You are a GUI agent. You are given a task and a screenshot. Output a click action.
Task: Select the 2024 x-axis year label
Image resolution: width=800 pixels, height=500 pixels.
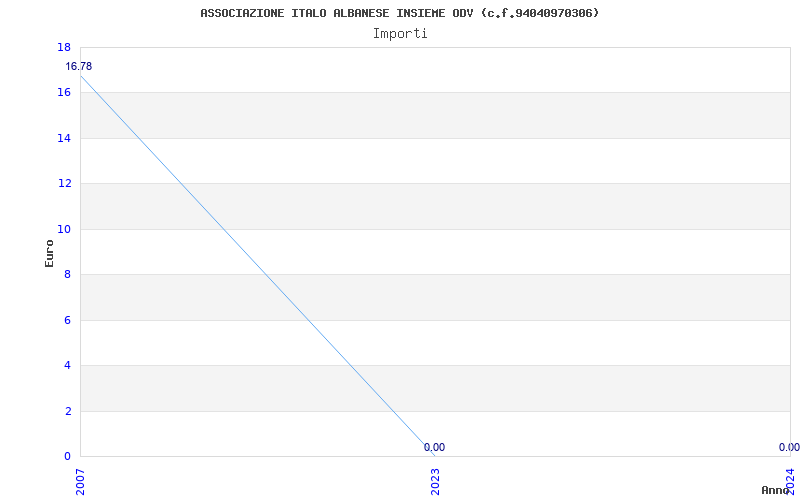click(x=790, y=482)
